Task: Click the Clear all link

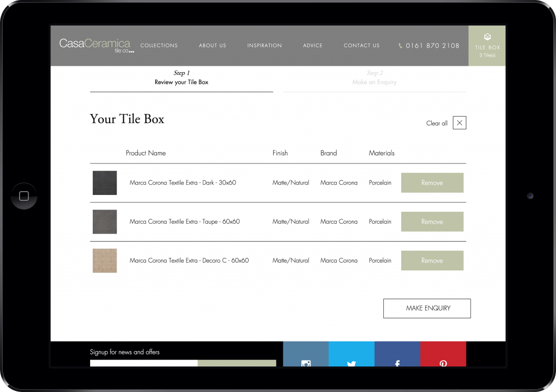Action: pos(437,123)
